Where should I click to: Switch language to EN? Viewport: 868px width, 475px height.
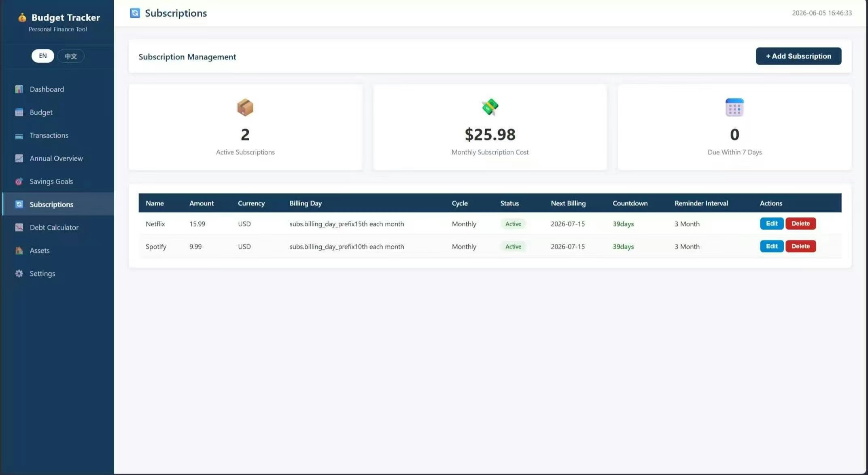pyautogui.click(x=43, y=56)
